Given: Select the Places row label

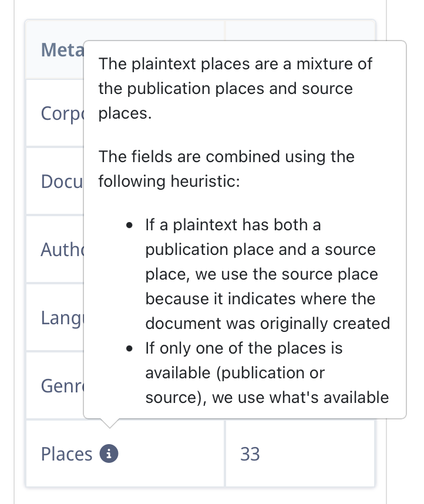Looking at the screenshot, I should (x=66, y=454).
